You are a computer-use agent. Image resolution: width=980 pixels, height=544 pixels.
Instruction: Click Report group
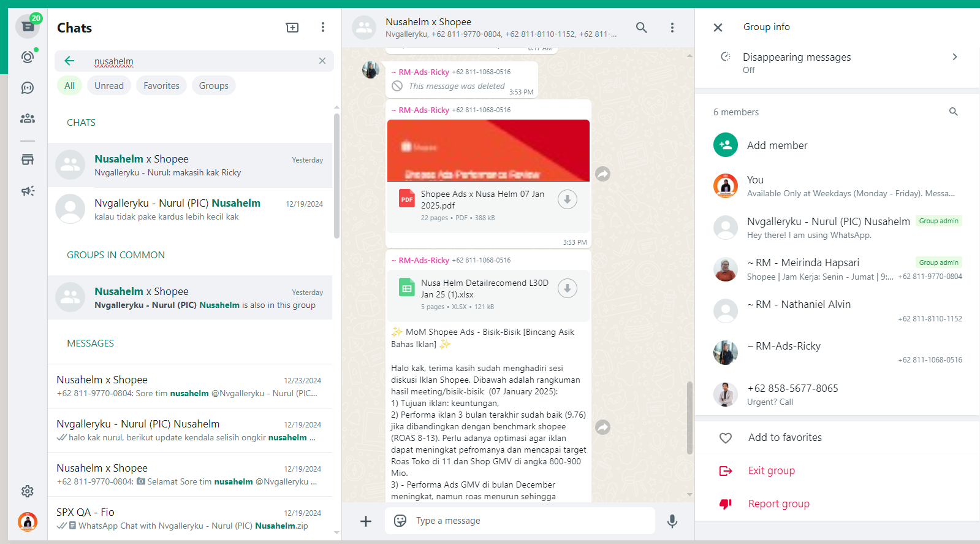[x=779, y=504]
